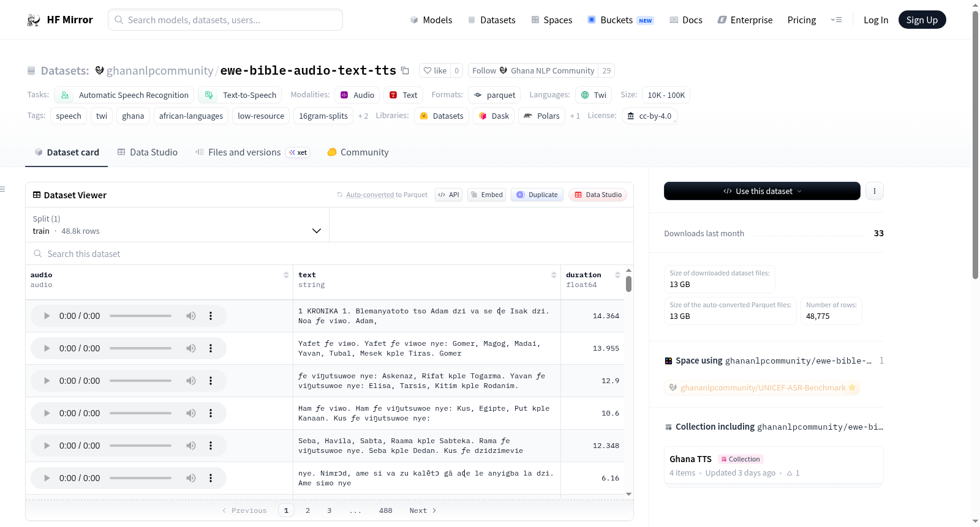Open audio options menu in 6.16 row
Screen dimensions: 980x527
(x=211, y=478)
